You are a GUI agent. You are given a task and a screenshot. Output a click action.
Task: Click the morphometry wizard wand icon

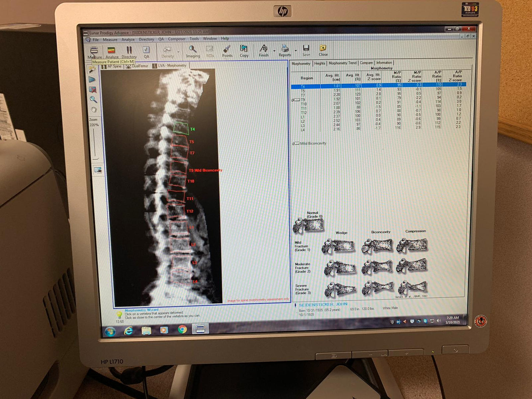(x=92, y=70)
